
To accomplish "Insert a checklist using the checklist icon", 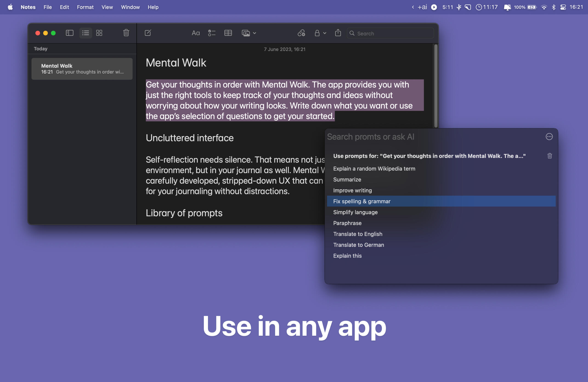I will tap(212, 33).
